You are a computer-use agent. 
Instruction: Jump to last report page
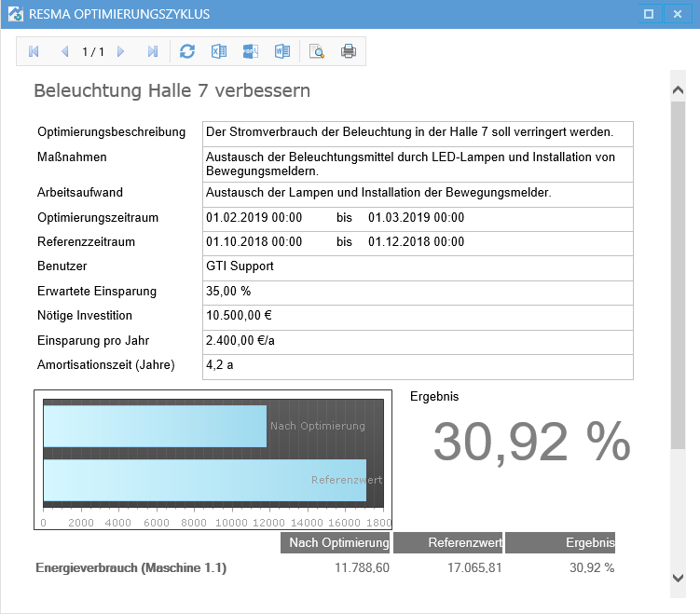(x=152, y=52)
